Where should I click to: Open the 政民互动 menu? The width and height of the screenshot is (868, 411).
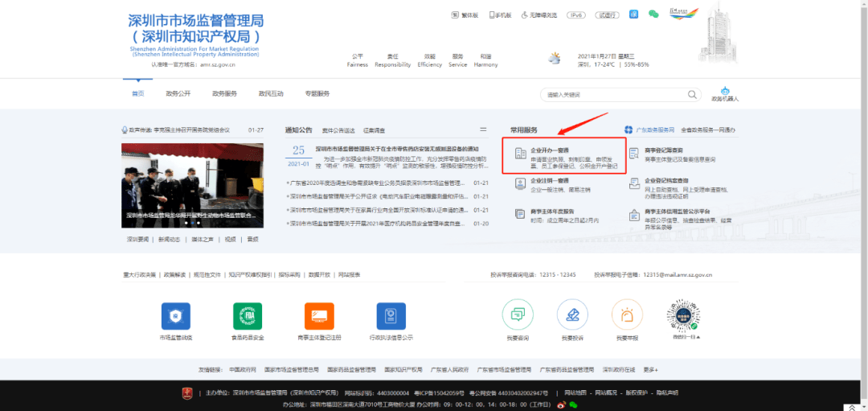pyautogui.click(x=271, y=93)
